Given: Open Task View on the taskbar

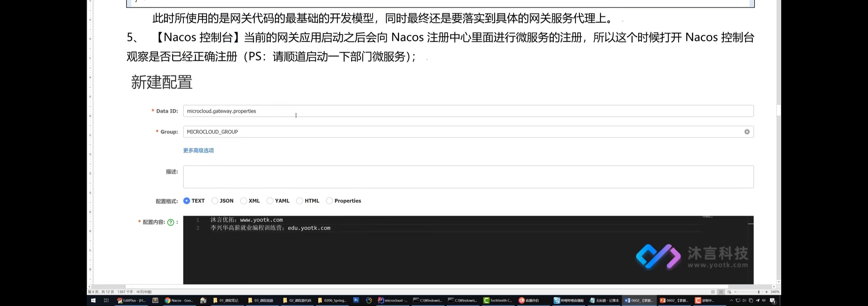Looking at the screenshot, I should point(106,301).
